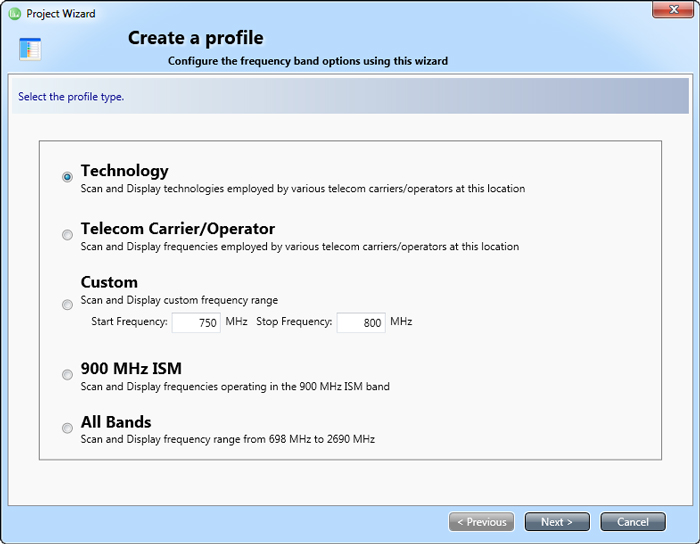Select the Technology radio button
700x544 pixels.
click(x=67, y=177)
